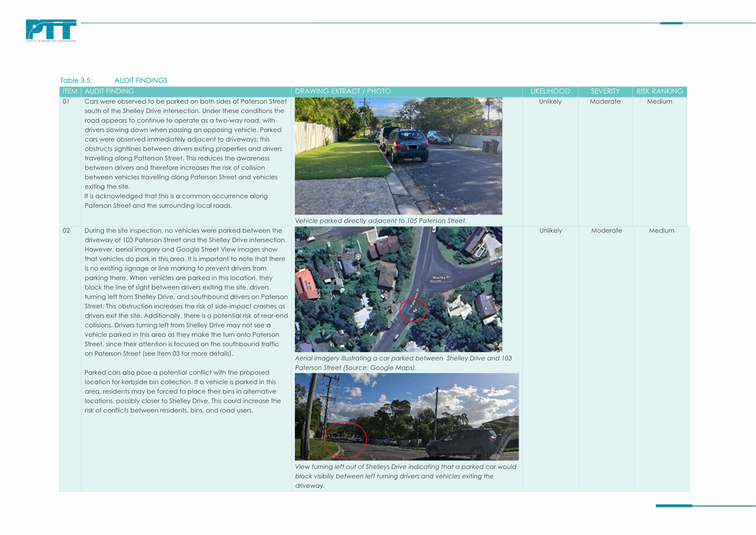Click the Shelley Dr label on aerial map

click(441, 278)
